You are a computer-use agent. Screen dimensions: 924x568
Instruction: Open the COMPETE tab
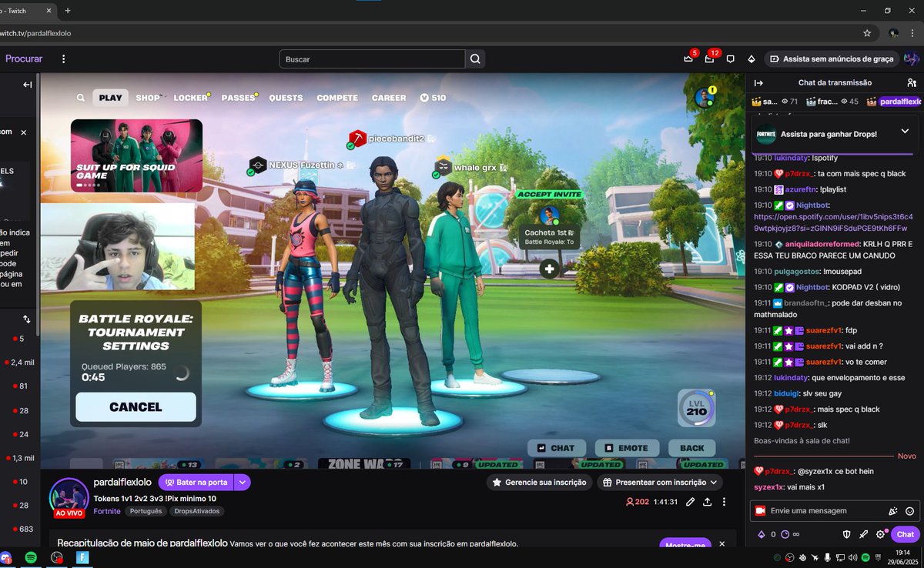(x=337, y=98)
